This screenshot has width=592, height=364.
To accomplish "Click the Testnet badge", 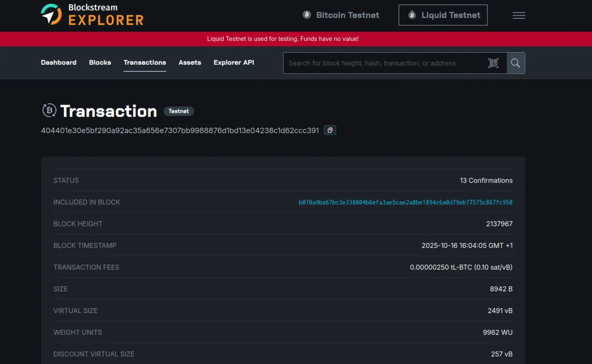I will [179, 111].
